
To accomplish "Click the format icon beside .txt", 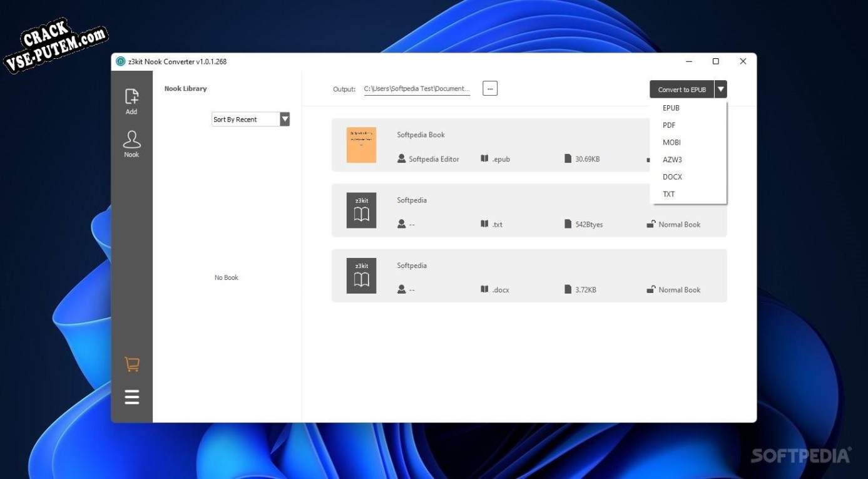I will [484, 224].
